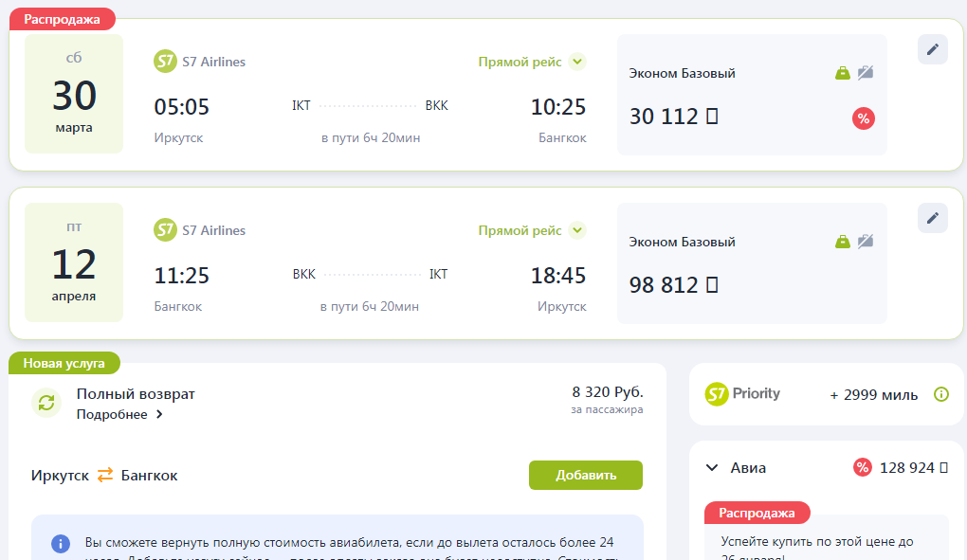Click the red percent discount badge at 30 112
967x560 pixels.
pos(863,118)
